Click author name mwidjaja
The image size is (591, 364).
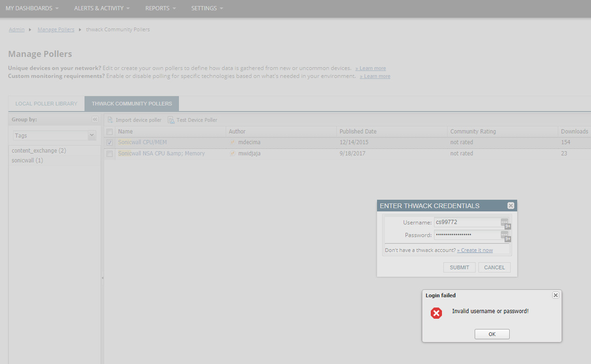click(x=249, y=154)
